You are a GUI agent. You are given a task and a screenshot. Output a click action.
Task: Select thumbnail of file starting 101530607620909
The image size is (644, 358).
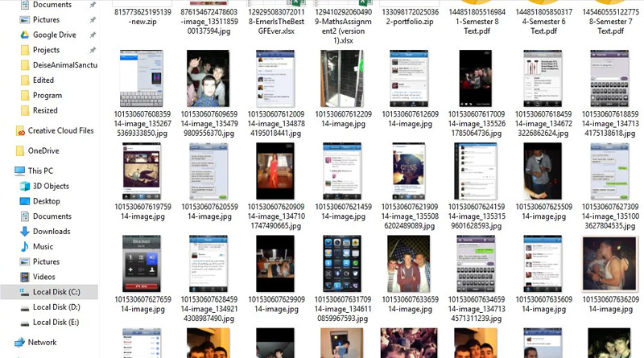(x=275, y=171)
